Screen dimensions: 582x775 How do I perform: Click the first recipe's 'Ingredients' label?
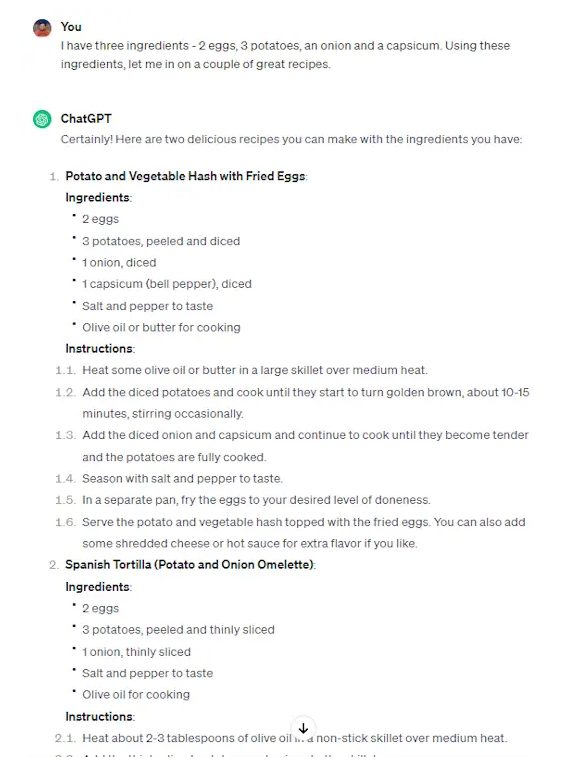click(97, 197)
